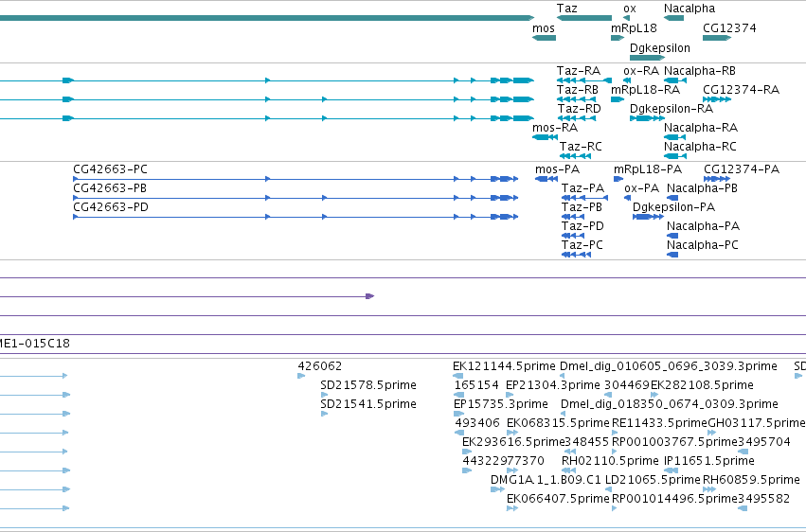Click the mRpL18-RA transcript label
Screen dimensions: 806x532
[x=645, y=90]
